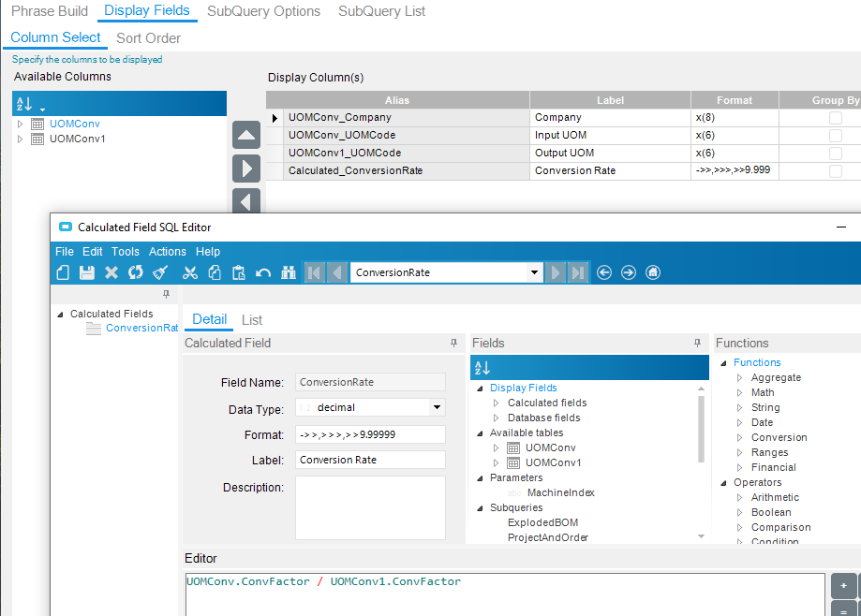This screenshot has width=861, height=616.
Task: Go to next record navigation button
Action: 556,272
